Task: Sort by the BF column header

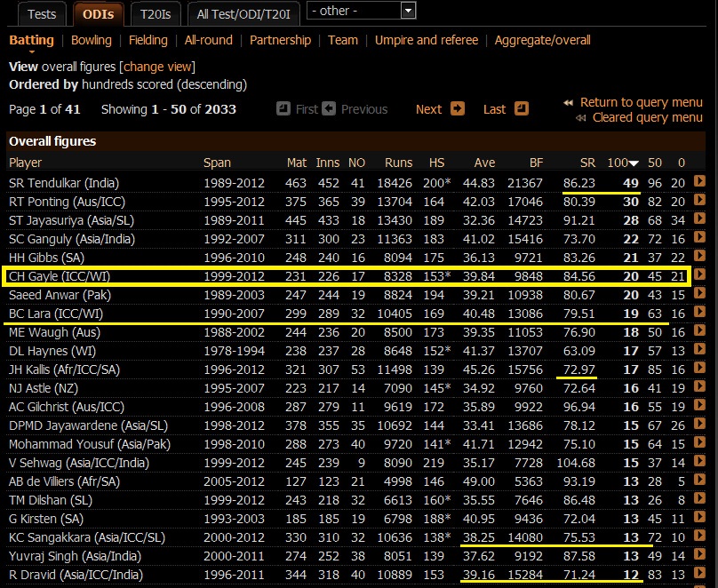Action: click(x=536, y=163)
